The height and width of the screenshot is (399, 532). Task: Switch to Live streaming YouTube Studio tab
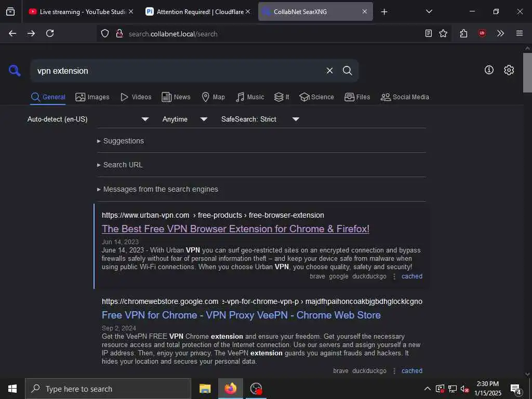(x=81, y=11)
